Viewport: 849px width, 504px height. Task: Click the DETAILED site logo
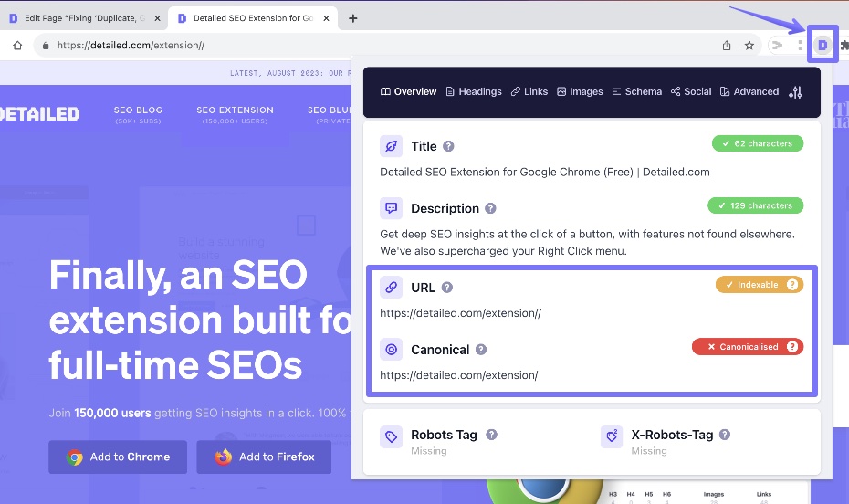coord(40,114)
